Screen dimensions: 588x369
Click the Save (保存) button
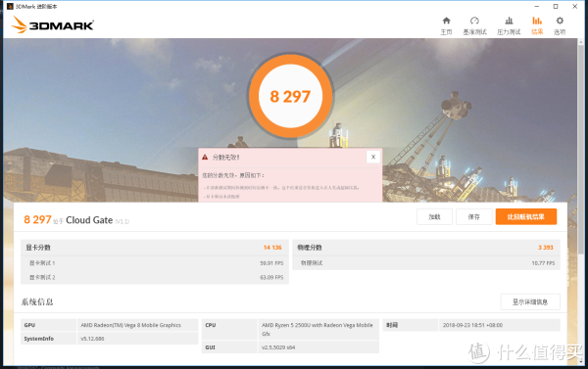(x=473, y=217)
